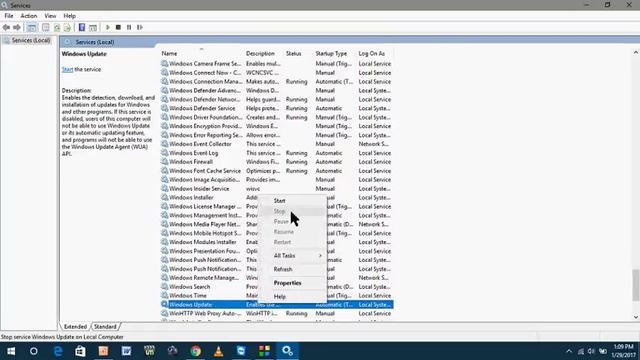640x360 pixels.
Task: Open the File menu
Action: [9, 16]
